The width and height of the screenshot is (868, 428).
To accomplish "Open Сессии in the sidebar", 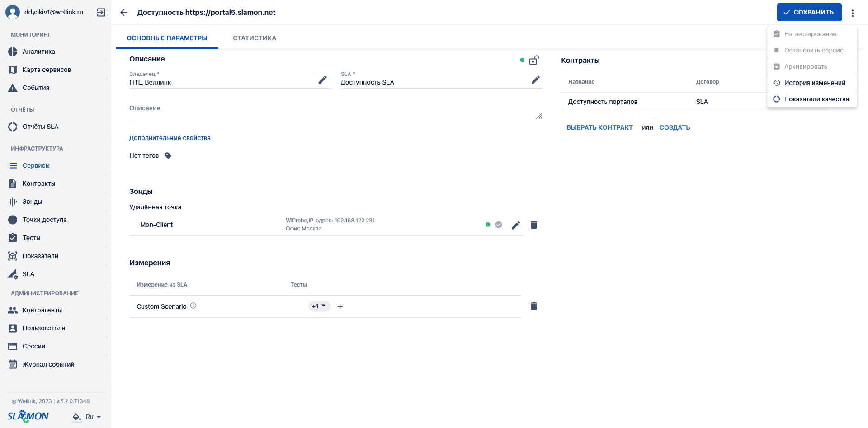I will [56, 346].
